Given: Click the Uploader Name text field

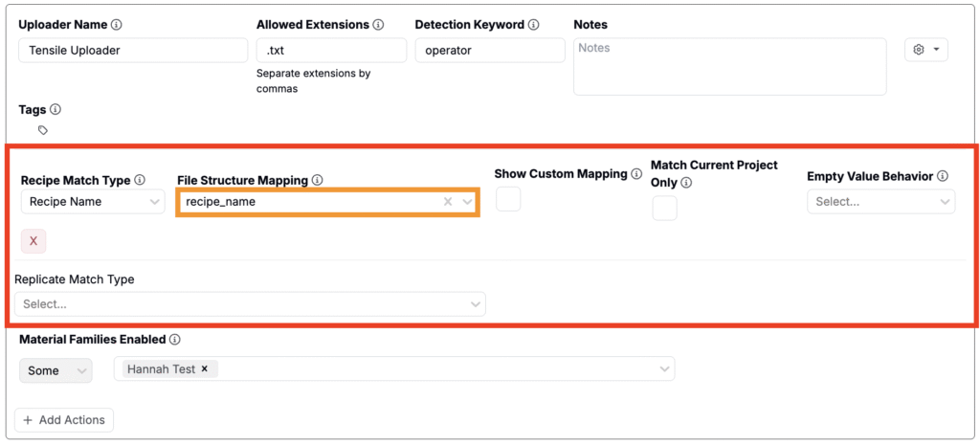Looking at the screenshot, I should pos(133,51).
